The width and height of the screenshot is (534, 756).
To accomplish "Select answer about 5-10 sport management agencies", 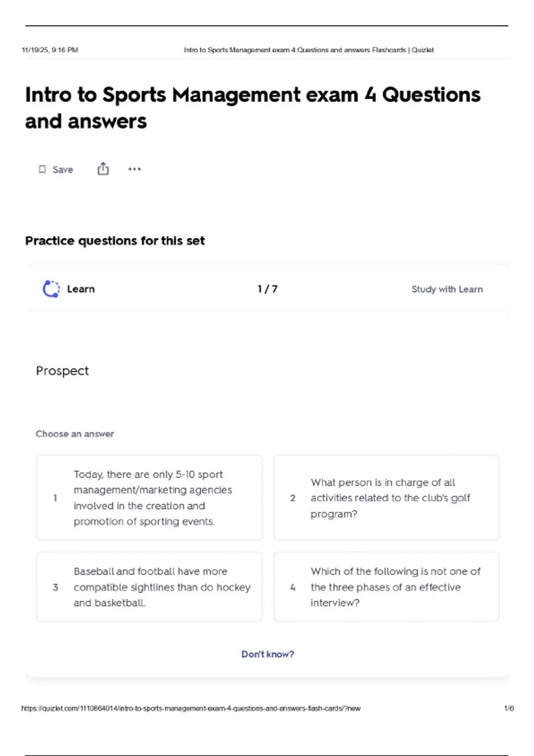I will 149,498.
